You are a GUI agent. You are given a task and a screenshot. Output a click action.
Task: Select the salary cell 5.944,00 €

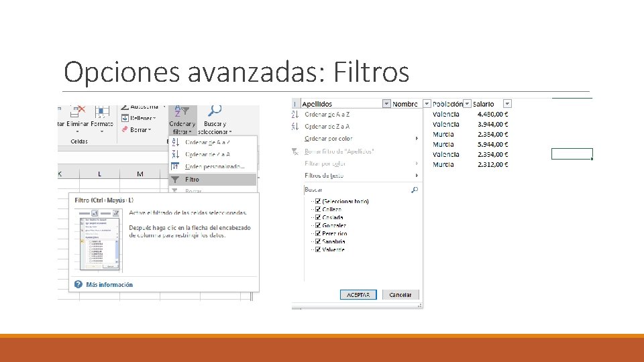click(492, 145)
